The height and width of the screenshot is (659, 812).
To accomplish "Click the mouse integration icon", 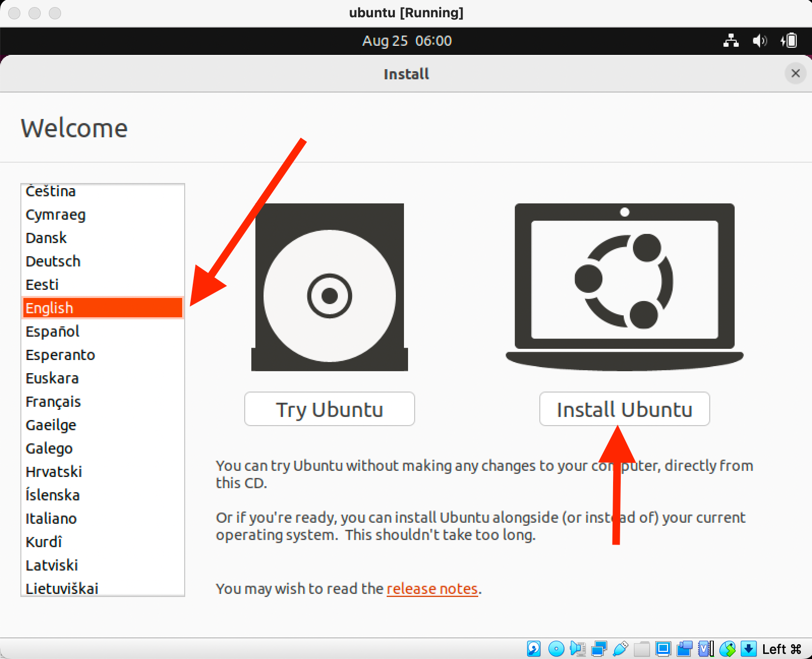I will pos(727,649).
